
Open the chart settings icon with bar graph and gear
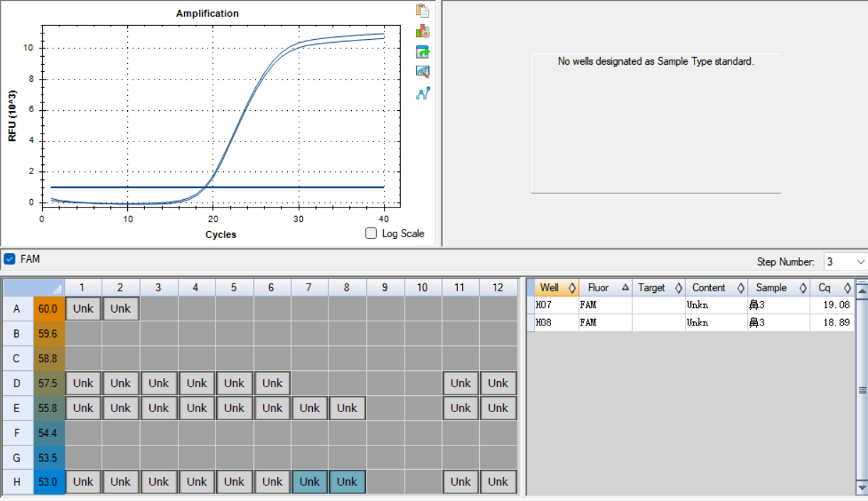(x=423, y=31)
